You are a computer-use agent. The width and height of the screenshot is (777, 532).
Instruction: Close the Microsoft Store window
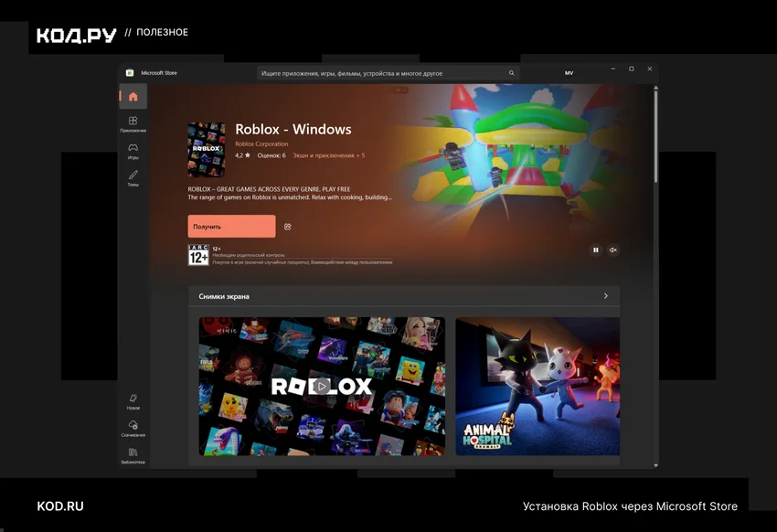[650, 69]
